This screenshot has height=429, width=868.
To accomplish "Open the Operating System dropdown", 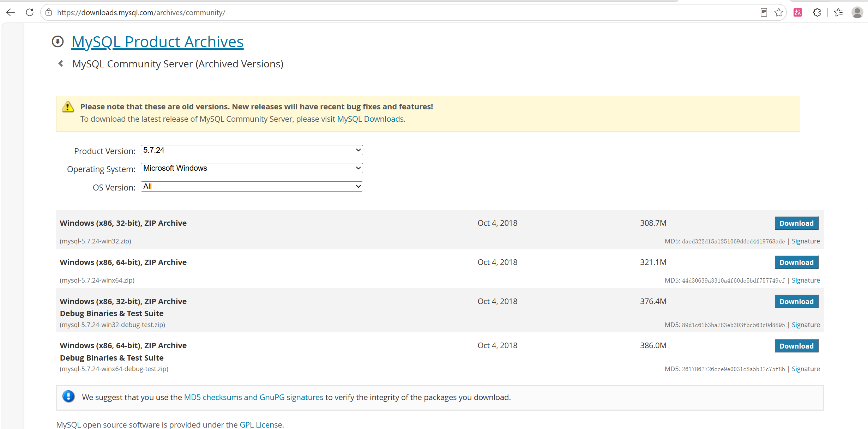I will pos(252,168).
